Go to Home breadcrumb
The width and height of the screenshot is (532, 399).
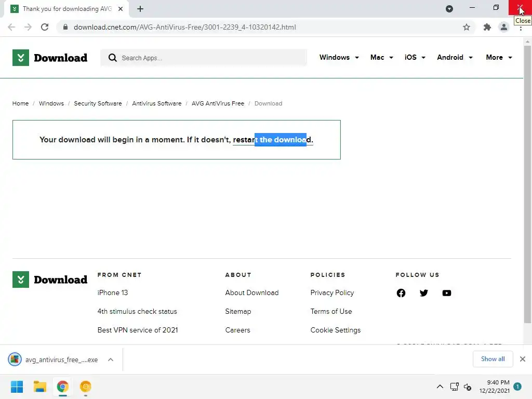click(20, 103)
